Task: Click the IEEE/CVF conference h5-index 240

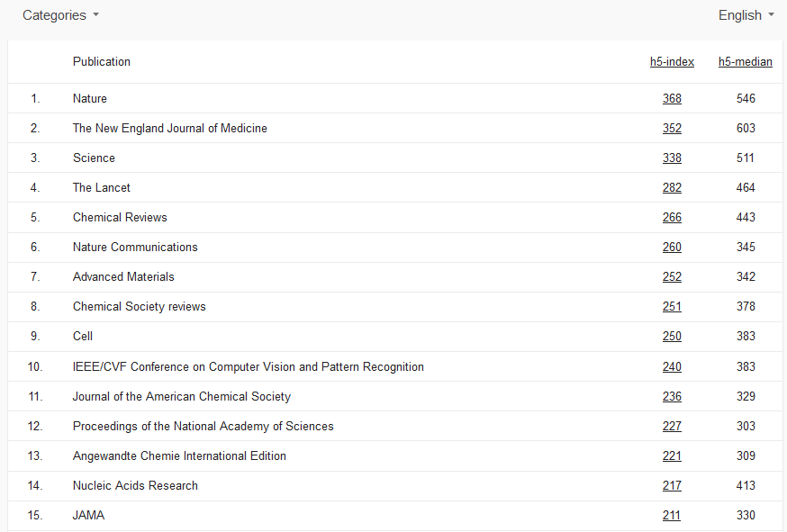Action: (672, 367)
